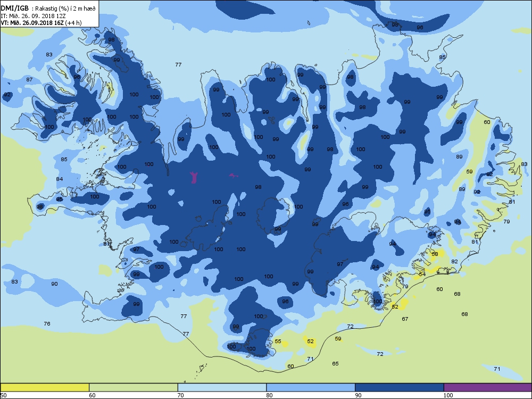The height and width of the screenshot is (399, 532).
Task: Click the title text 'DMI/IGB : Rakastig (%) í 2 m hæð'
Action: coord(48,9)
